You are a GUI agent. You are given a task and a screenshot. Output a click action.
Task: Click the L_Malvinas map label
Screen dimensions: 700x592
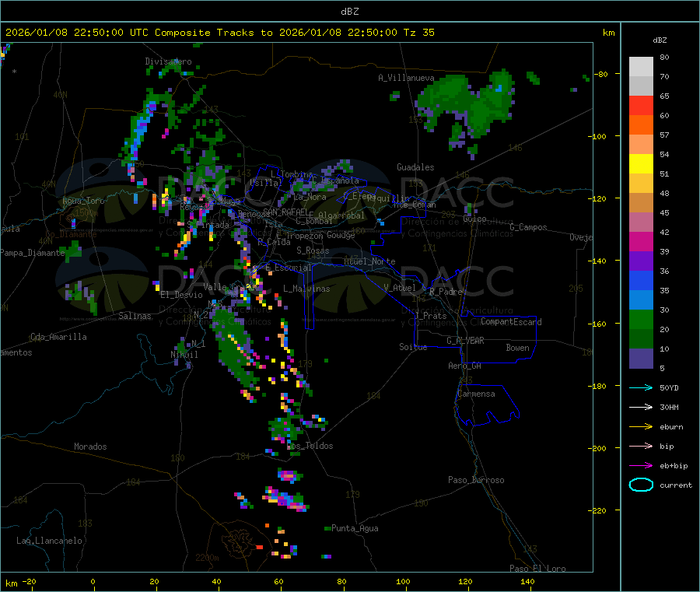tap(306, 289)
